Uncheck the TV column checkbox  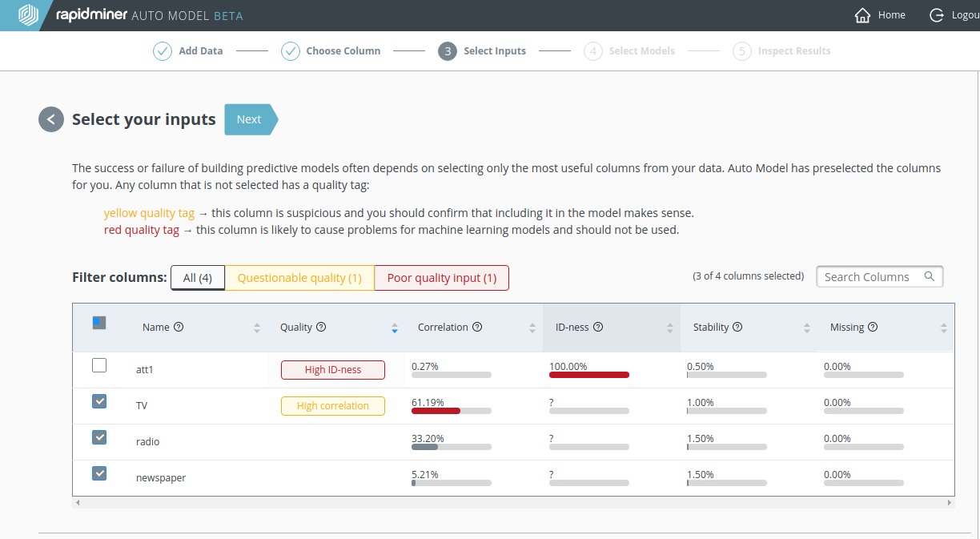point(99,401)
